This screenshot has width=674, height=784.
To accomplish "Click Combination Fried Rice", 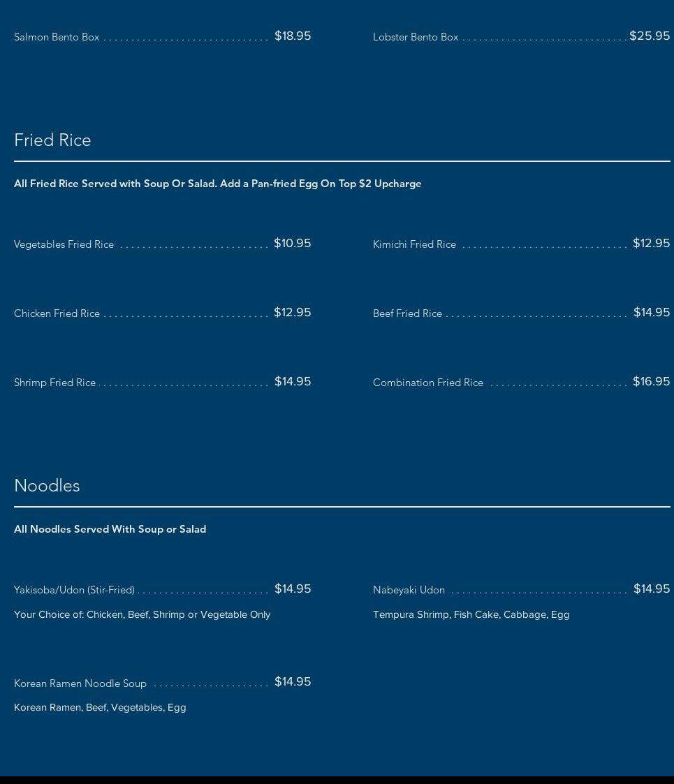I will 428,383.
